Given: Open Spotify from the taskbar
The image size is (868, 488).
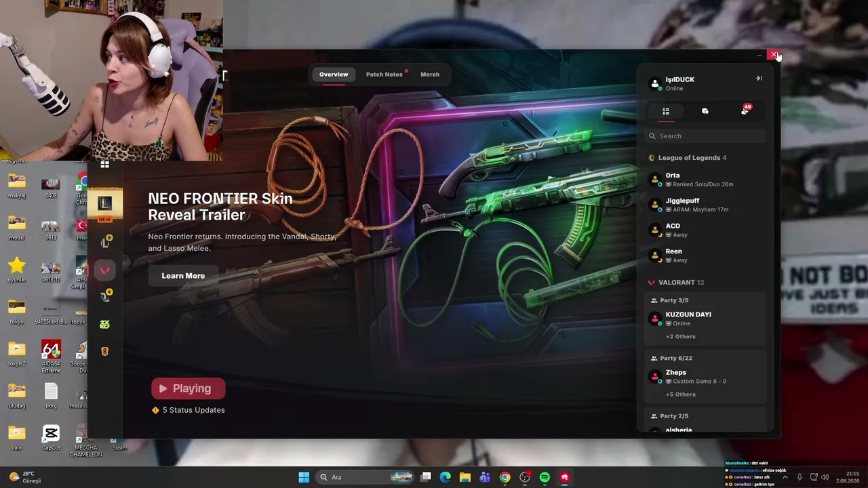Looking at the screenshot, I should click(545, 477).
